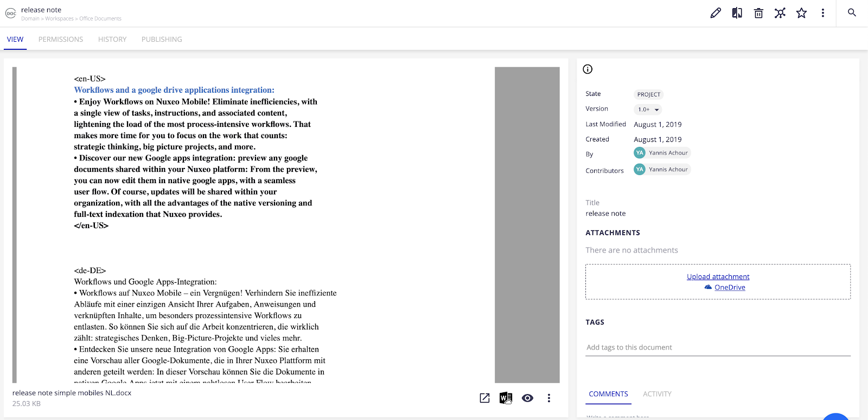The image size is (868, 420).
Task: Click the Workspaces breadcrumb
Action: pyautogui.click(x=59, y=18)
